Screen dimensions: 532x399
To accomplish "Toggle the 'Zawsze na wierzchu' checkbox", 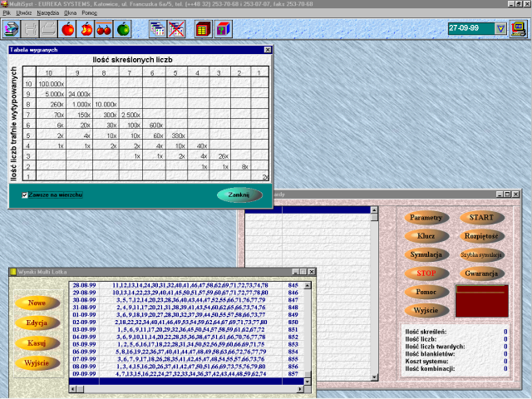I will pos(25,195).
